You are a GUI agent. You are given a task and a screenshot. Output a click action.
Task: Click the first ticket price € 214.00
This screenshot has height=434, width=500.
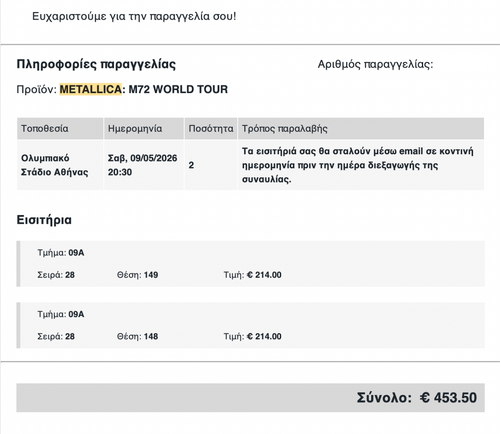coord(264,275)
